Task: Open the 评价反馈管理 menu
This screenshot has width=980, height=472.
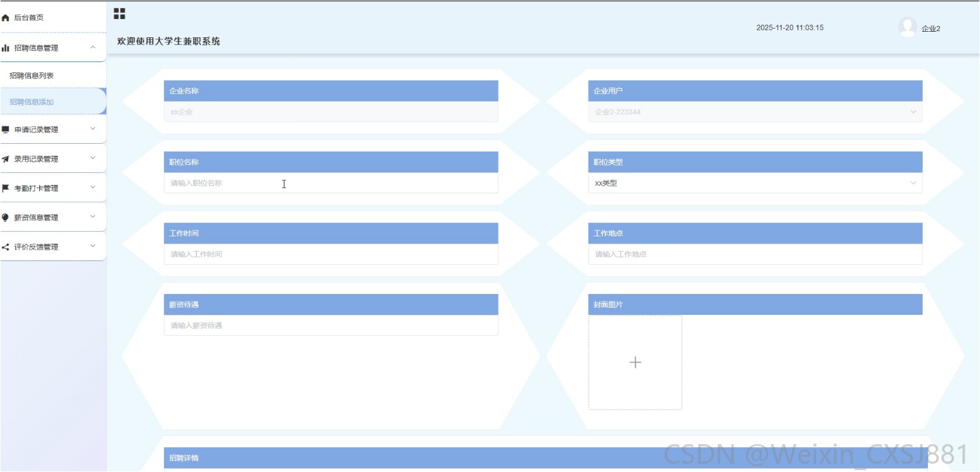Action: pyautogui.click(x=53, y=247)
